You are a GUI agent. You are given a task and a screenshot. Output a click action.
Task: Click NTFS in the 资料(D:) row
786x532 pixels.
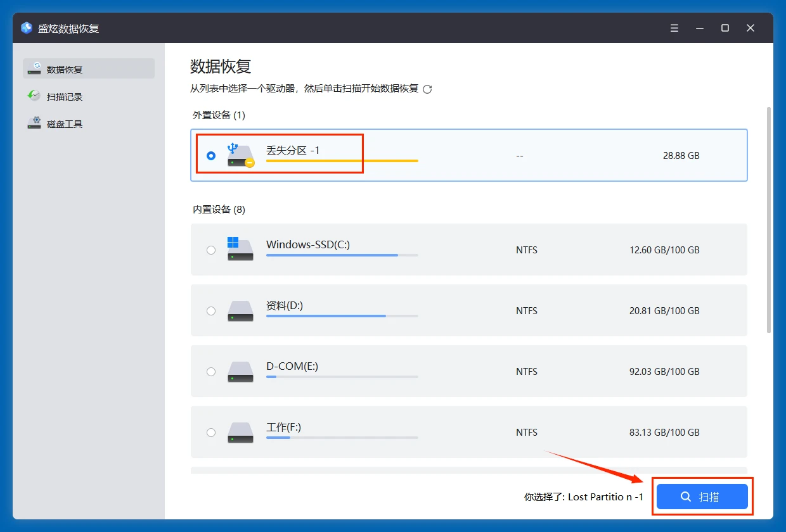pyautogui.click(x=527, y=310)
